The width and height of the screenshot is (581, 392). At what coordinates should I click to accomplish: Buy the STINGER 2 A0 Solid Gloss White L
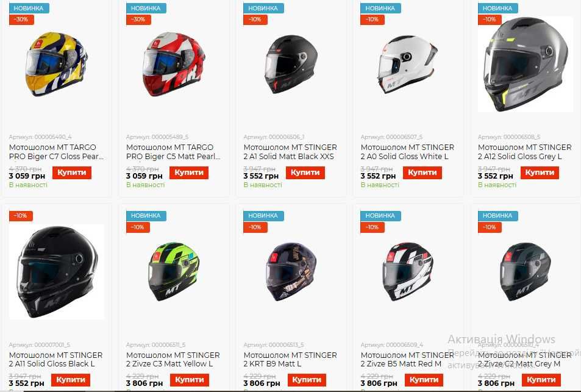[x=422, y=173]
